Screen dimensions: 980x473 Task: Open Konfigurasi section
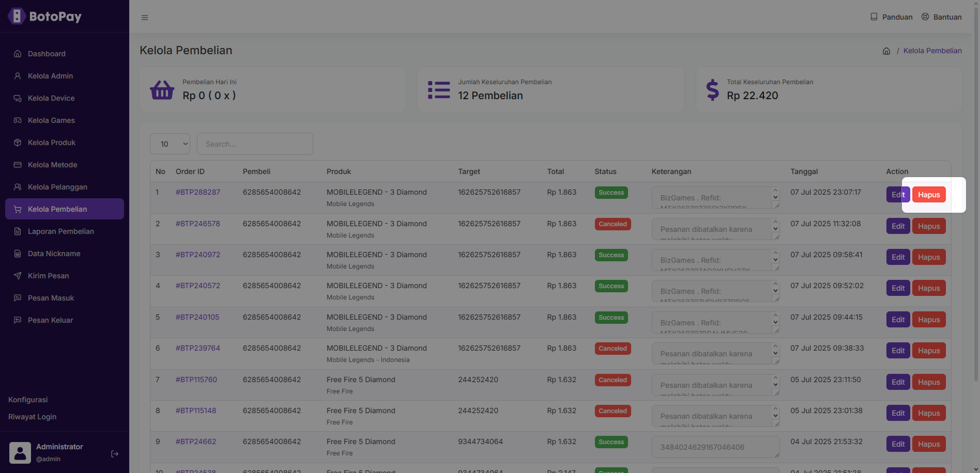28,400
